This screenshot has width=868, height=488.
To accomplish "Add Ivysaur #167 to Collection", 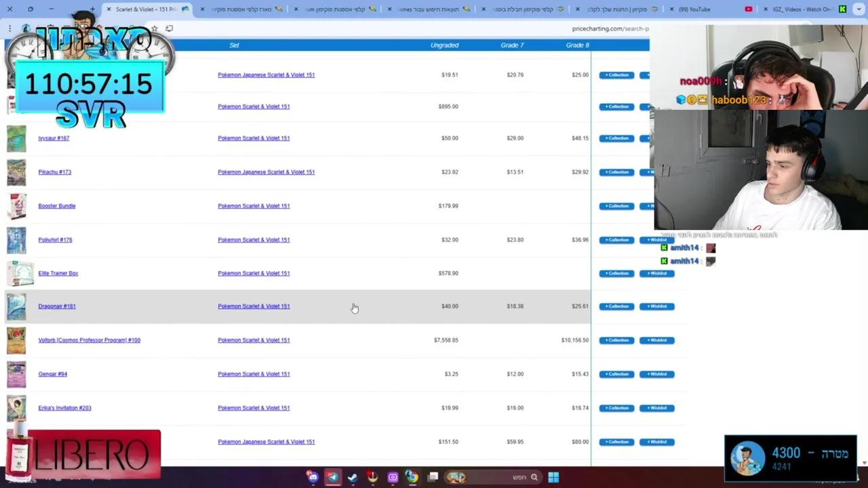I will 616,138.
